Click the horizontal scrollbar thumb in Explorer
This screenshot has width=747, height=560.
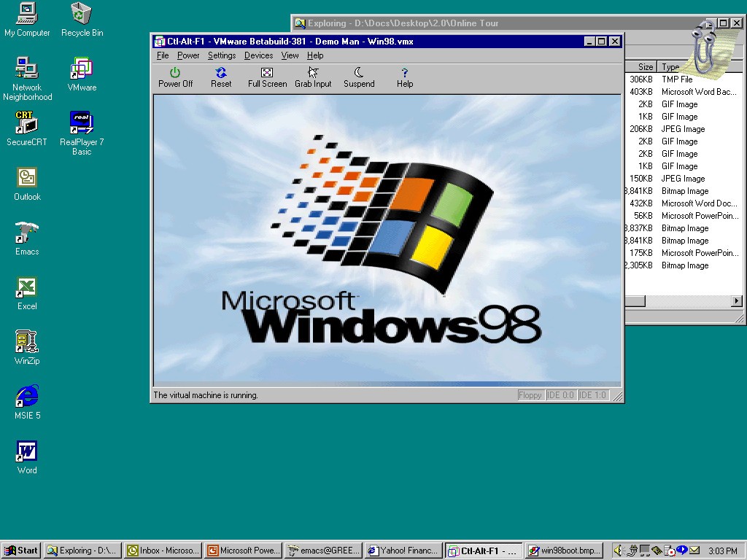coord(635,301)
